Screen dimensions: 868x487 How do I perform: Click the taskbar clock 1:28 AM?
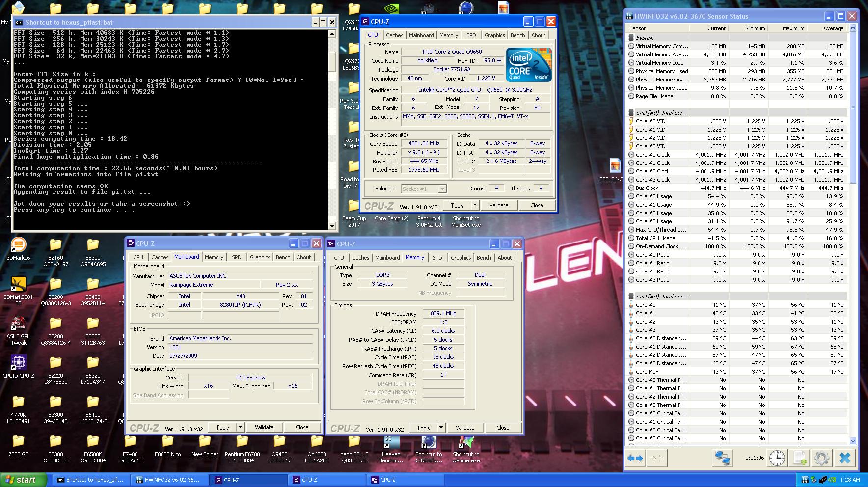850,480
